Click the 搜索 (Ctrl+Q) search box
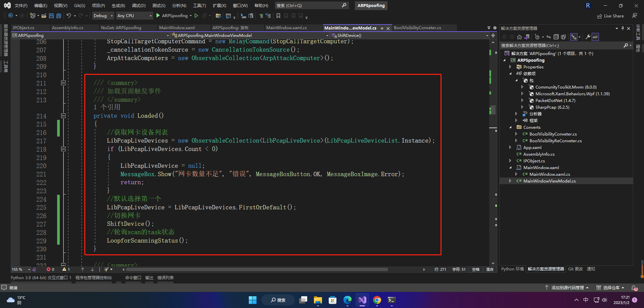 click(311, 5)
